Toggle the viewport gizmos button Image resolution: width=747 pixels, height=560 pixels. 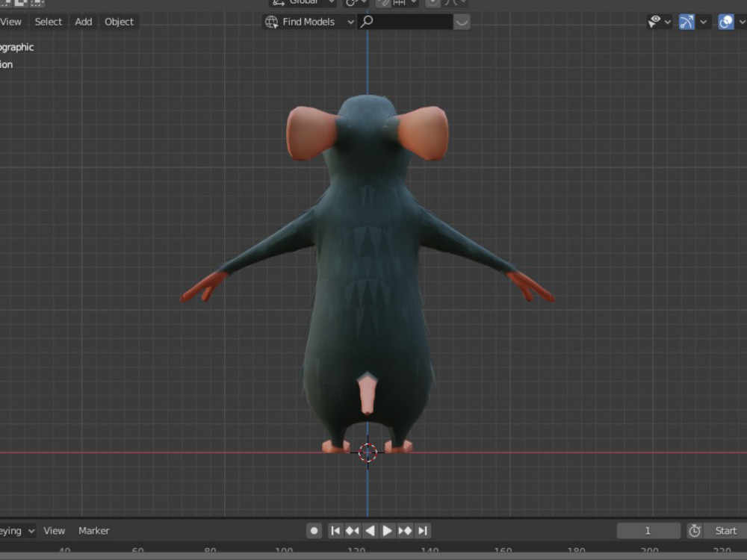[686, 22]
